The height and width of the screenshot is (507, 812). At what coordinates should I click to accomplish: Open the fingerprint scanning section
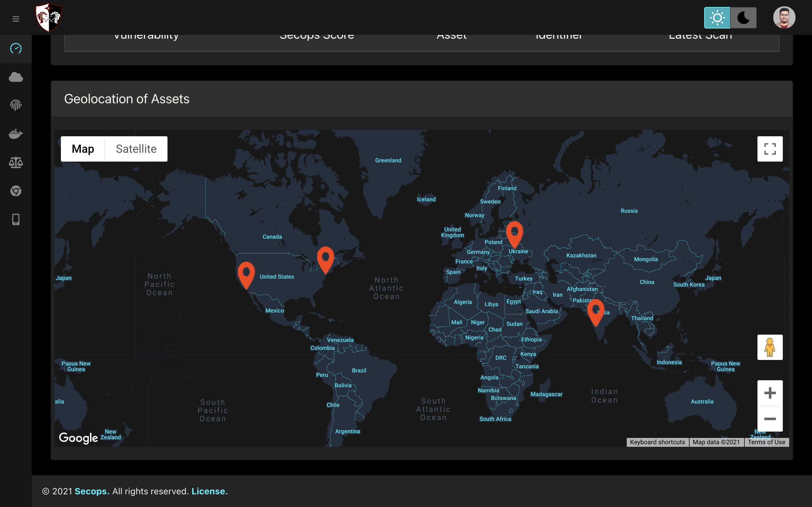click(x=16, y=105)
